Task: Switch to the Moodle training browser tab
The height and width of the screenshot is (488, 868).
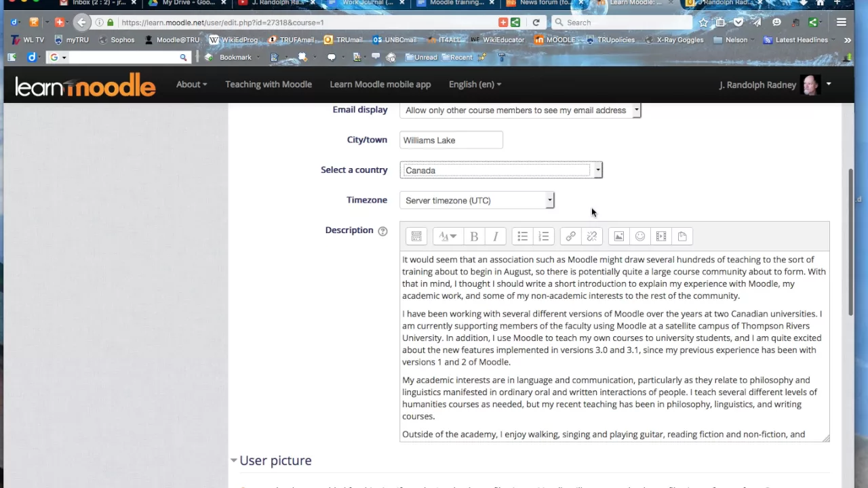Action: click(456, 3)
